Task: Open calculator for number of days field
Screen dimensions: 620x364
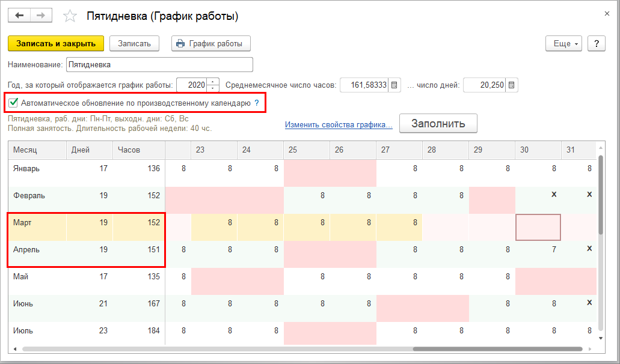Action: pos(511,85)
